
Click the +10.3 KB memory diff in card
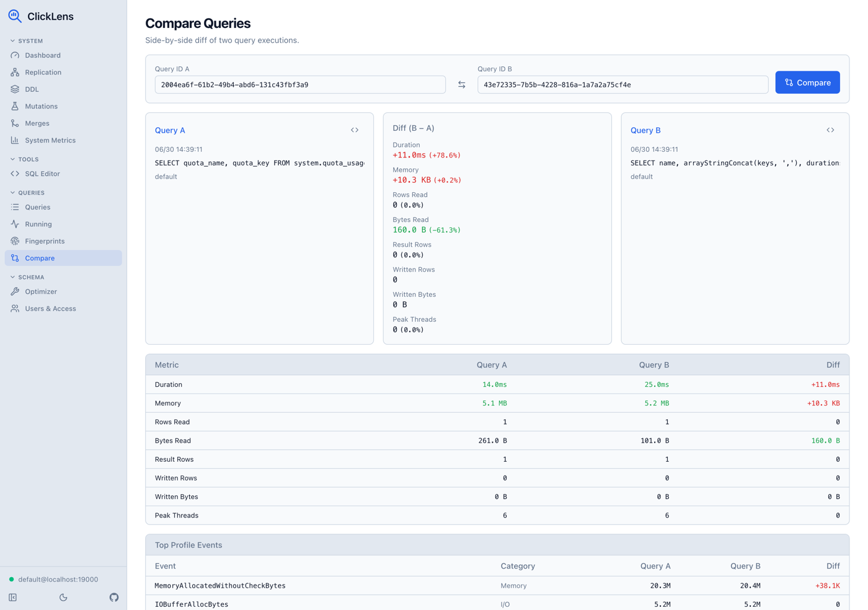(x=412, y=180)
